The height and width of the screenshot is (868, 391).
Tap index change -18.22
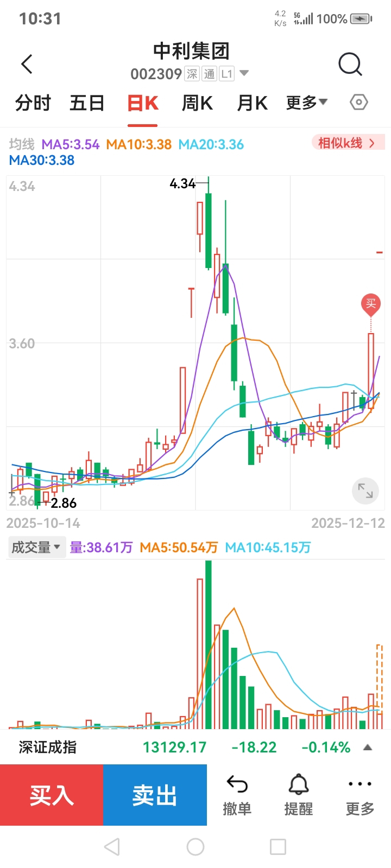tap(254, 748)
